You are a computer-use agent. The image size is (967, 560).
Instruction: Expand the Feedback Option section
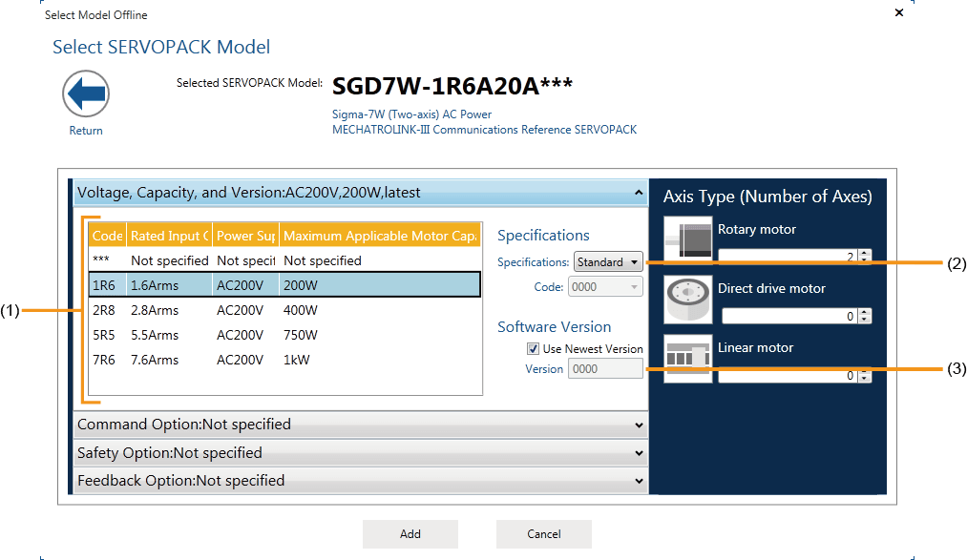[x=360, y=481]
